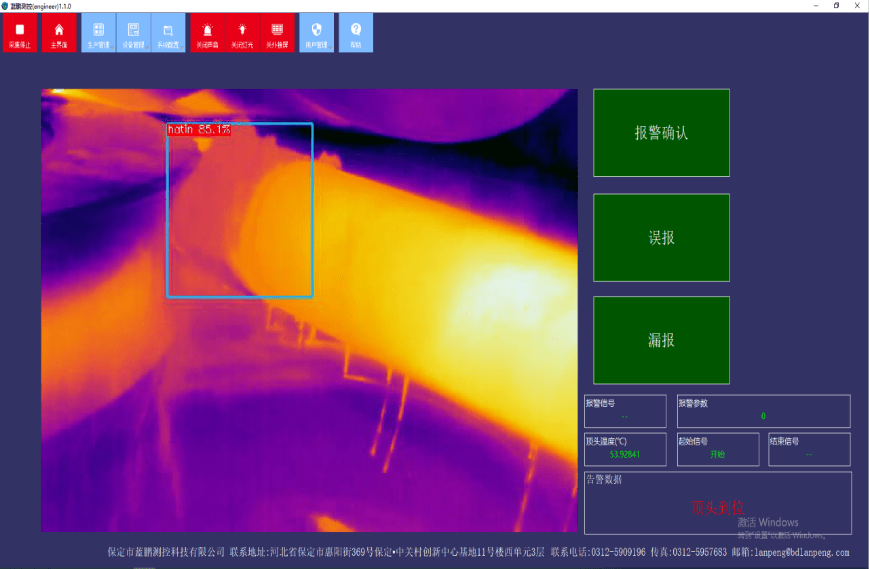This screenshot has width=870, height=569.
Task: Go to 主界面 home icon
Action: pyautogui.click(x=59, y=33)
